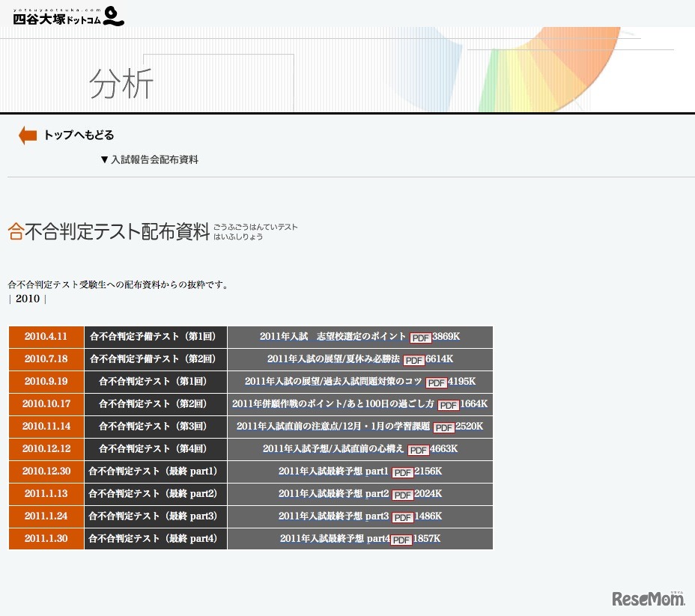Select the 2010 year tab
This screenshot has height=616, width=695.
click(27, 298)
